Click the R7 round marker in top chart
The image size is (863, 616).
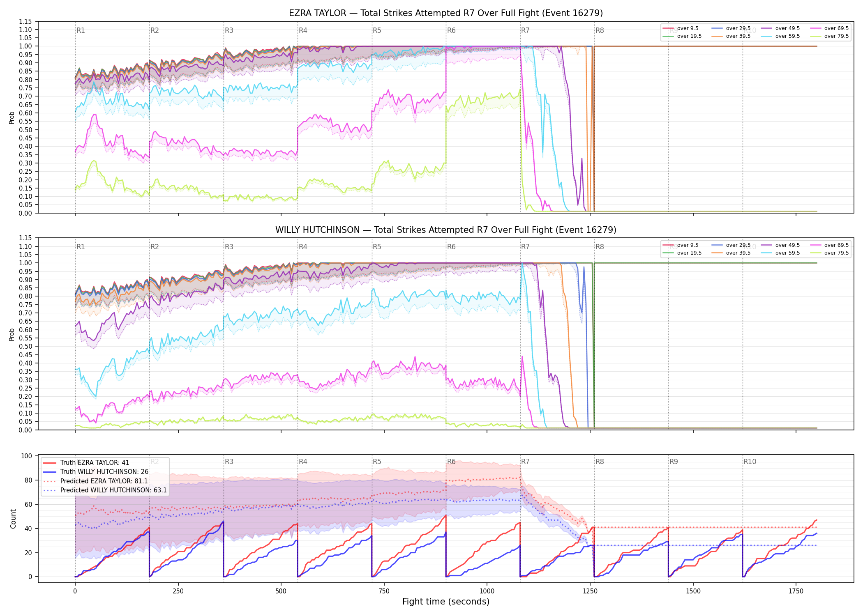(x=525, y=30)
